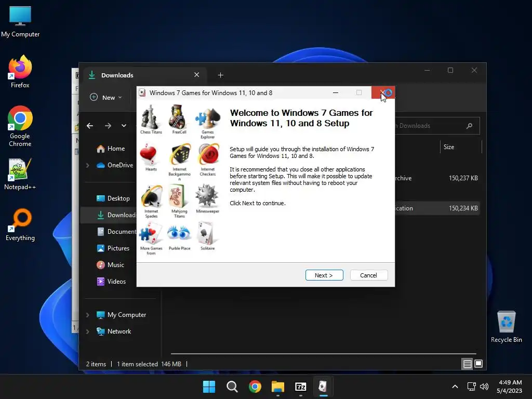
Task: Open the New dropdown in Explorer
Action: click(106, 97)
